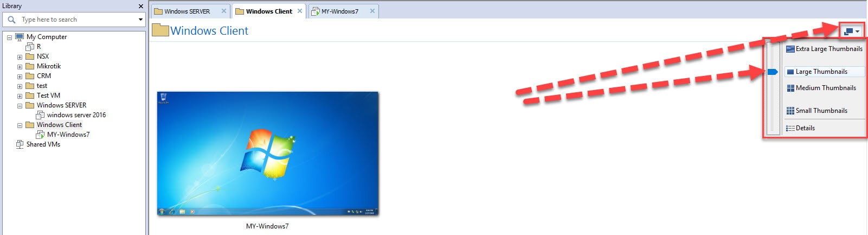The height and width of the screenshot is (235, 868).
Task: Collapse the Windows SERVER folder
Action: [20, 106]
